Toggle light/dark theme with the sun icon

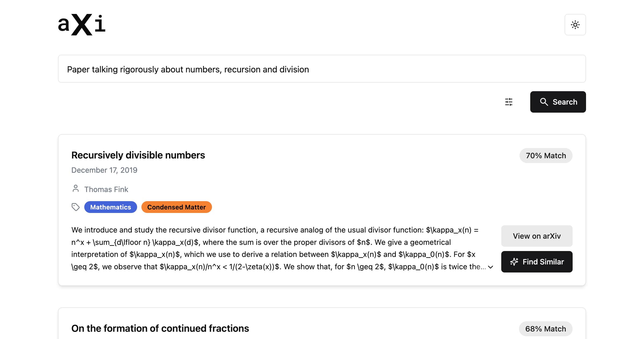(575, 25)
